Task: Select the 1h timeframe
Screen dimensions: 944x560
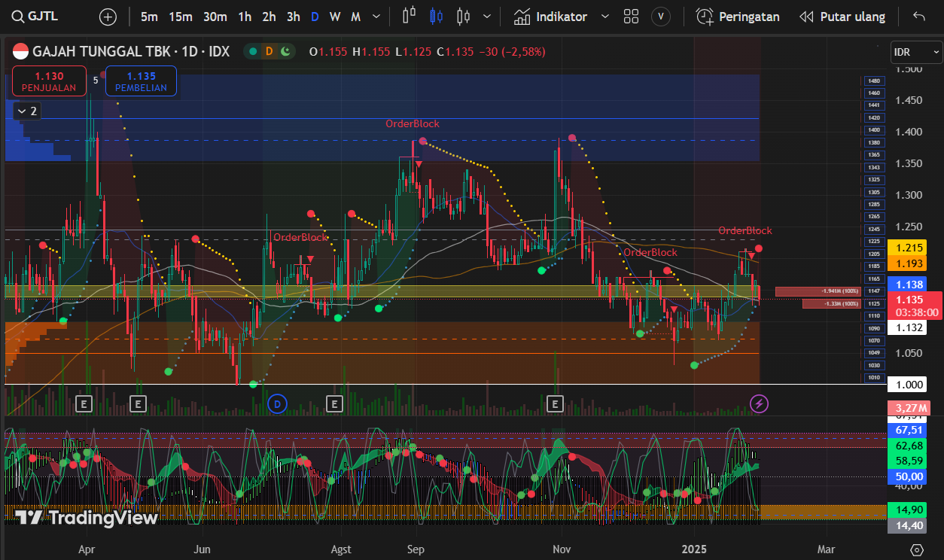Action: [x=245, y=17]
